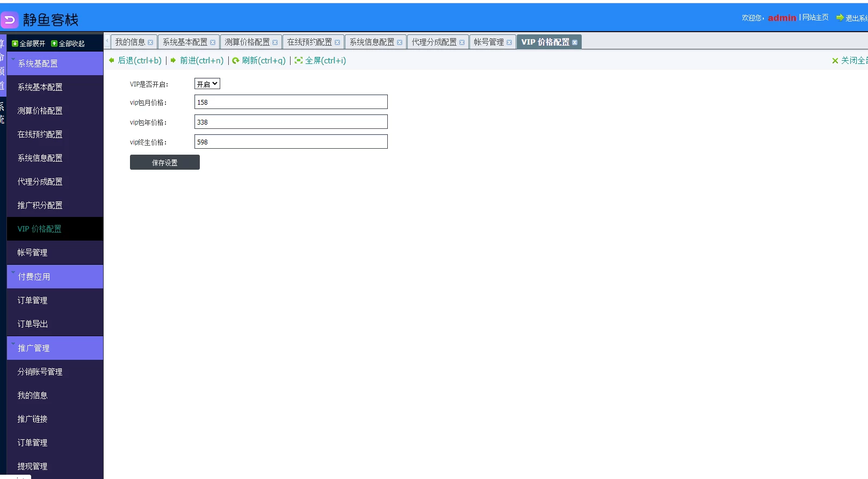This screenshot has height=479, width=868.
Task: Open the 网站主页 link
Action: tap(815, 18)
